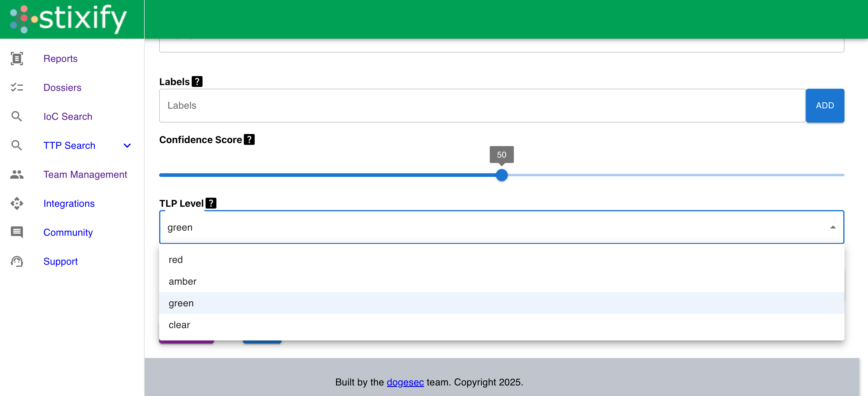Choose amber from the TLP list

182,281
